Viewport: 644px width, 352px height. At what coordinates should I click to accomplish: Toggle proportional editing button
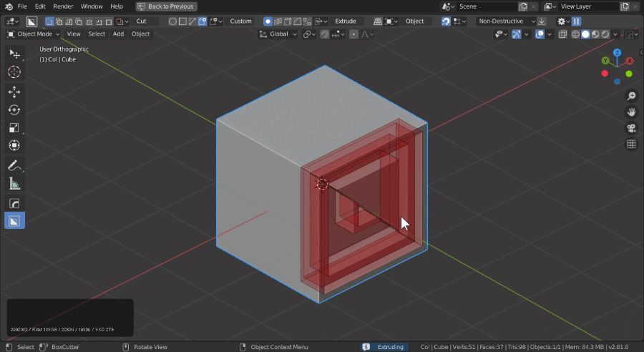click(x=353, y=34)
